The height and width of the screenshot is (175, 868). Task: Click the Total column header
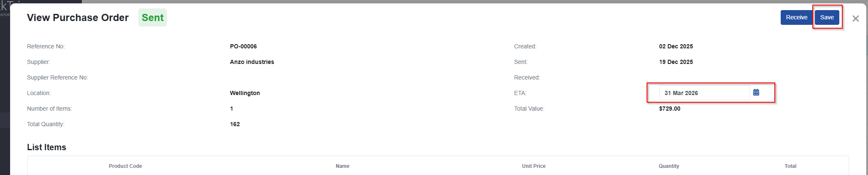coord(790,166)
